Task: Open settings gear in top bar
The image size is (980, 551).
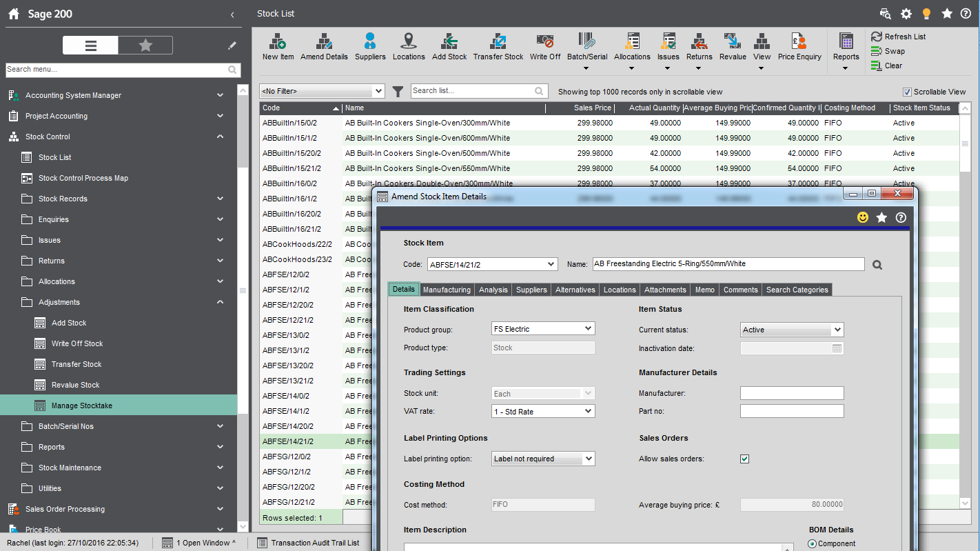Action: coord(906,14)
